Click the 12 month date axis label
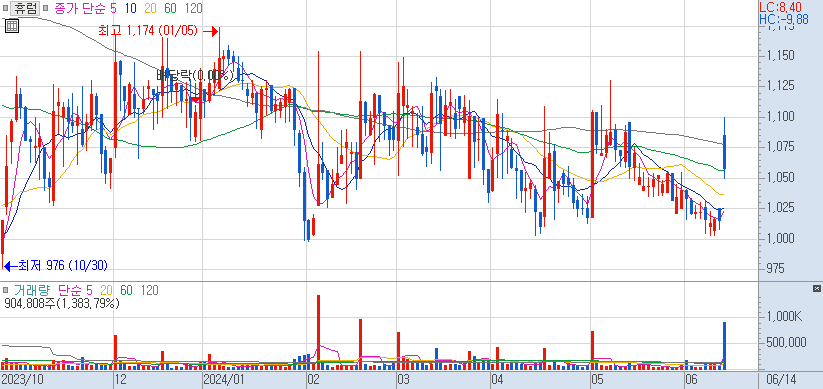This screenshot has width=823, height=389. [x=121, y=379]
